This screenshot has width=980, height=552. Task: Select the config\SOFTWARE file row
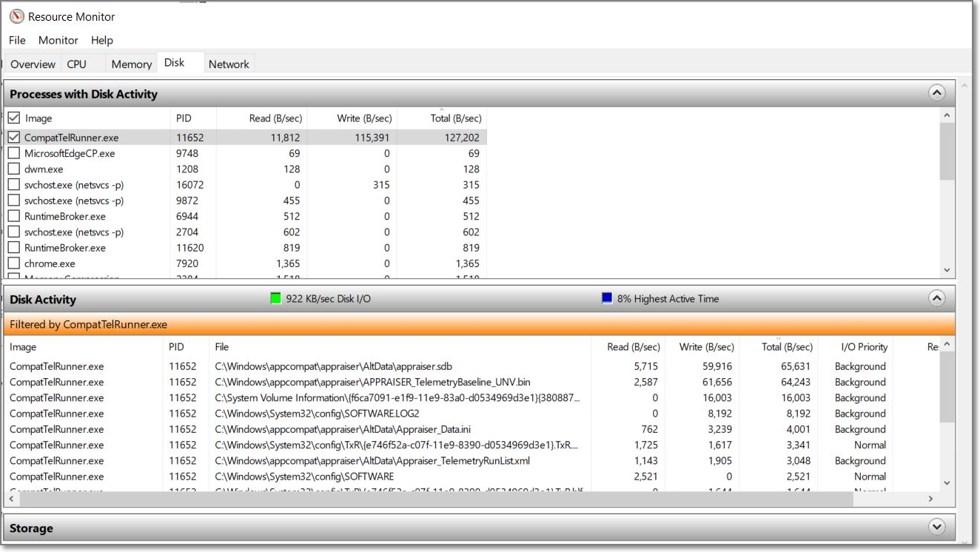(472, 477)
